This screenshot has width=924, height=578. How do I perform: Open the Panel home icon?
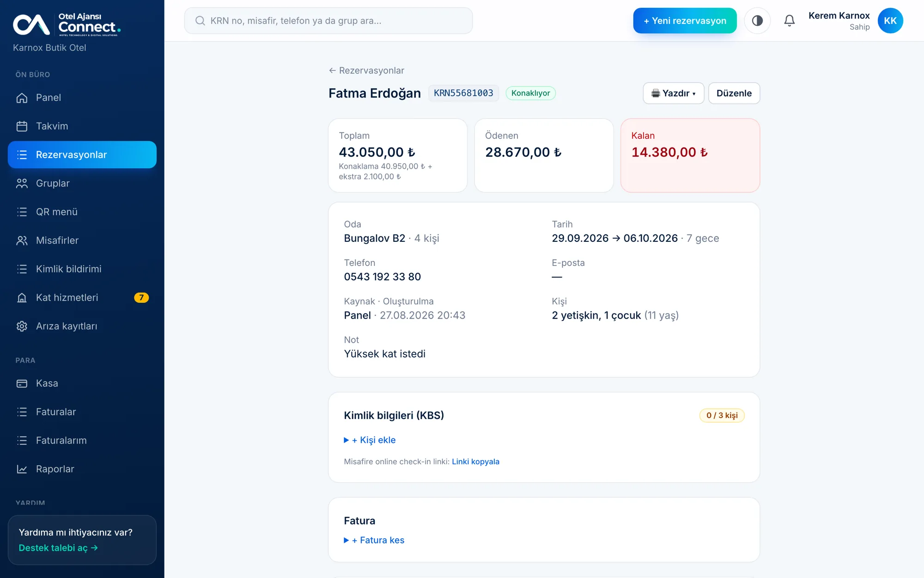click(x=22, y=98)
